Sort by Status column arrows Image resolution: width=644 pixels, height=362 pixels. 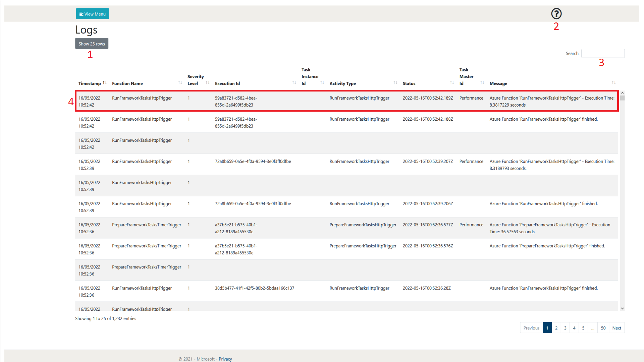(452, 83)
